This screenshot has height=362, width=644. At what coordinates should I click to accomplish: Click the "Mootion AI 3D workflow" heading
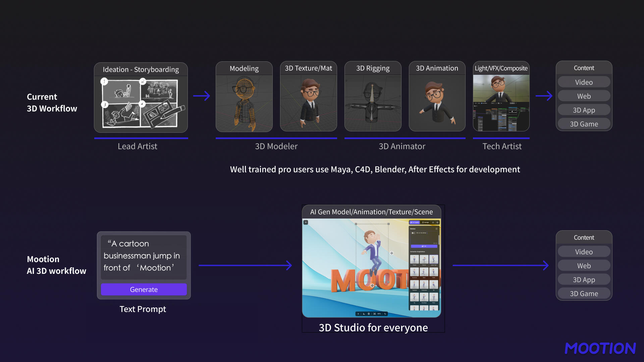coord(56,265)
